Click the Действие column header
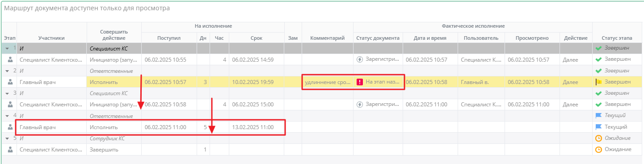 [x=576, y=38]
